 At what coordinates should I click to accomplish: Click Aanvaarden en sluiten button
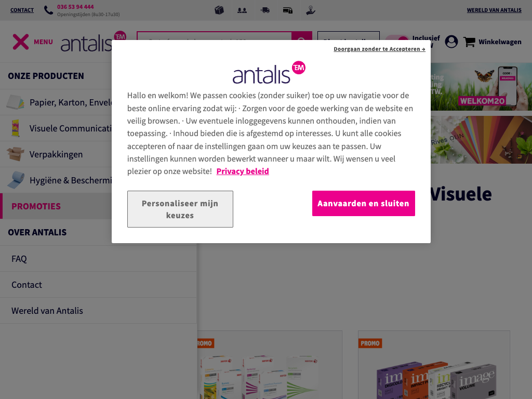pyautogui.click(x=363, y=203)
